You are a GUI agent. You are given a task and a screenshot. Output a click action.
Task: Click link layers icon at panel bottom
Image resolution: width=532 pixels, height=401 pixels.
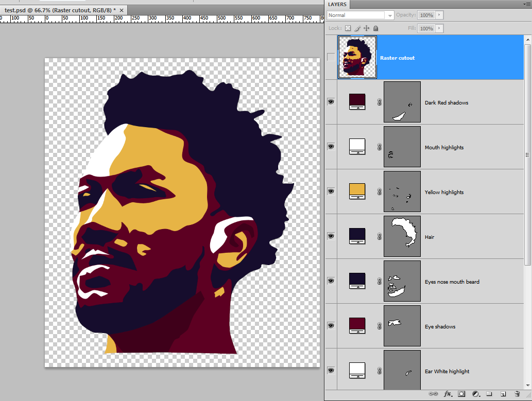tap(433, 394)
